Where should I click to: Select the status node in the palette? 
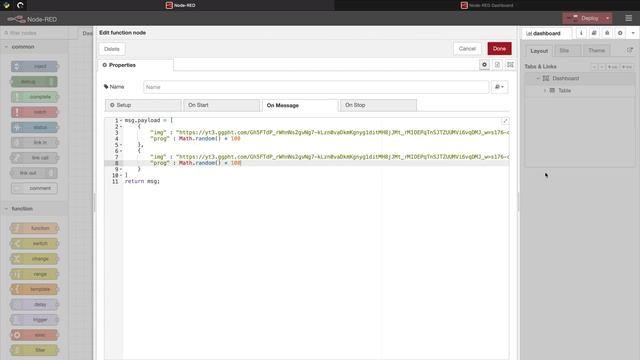(x=34, y=127)
